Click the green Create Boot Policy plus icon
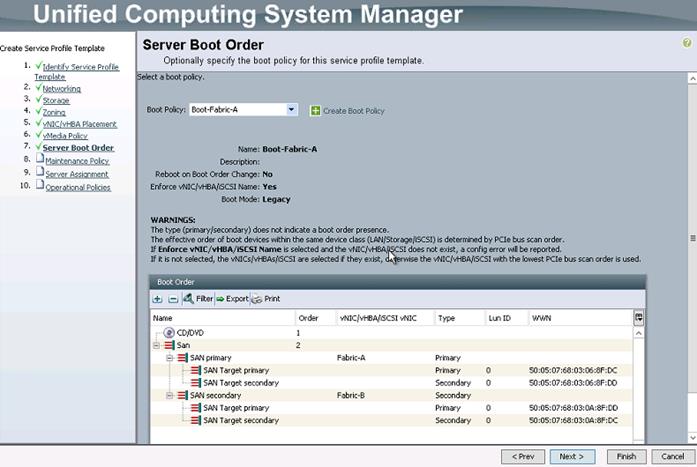 [315, 111]
